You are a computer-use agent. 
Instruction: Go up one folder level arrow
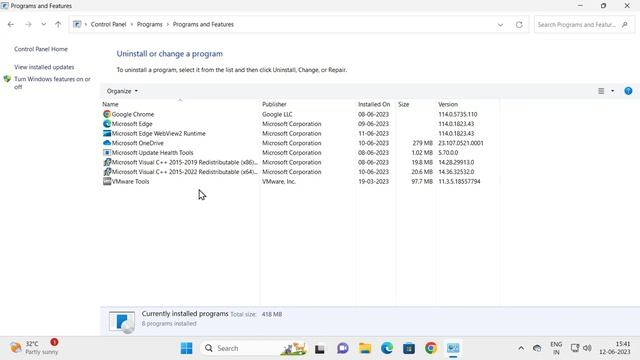tap(58, 24)
